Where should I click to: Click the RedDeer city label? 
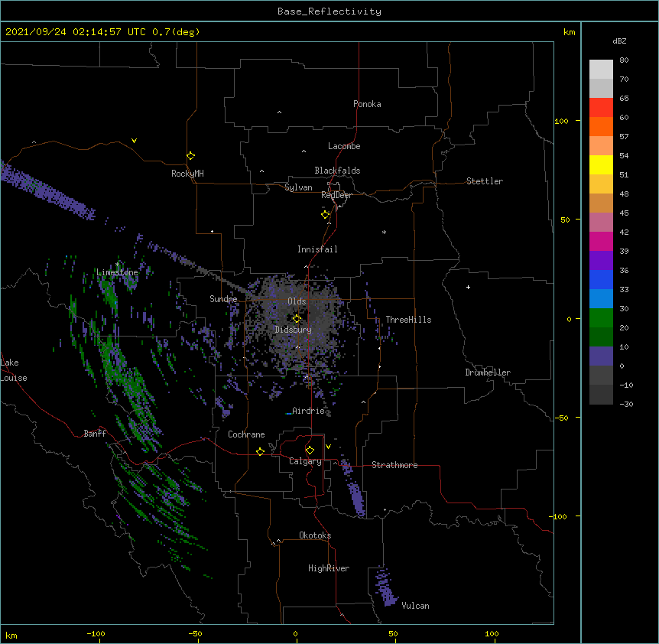coord(336,195)
